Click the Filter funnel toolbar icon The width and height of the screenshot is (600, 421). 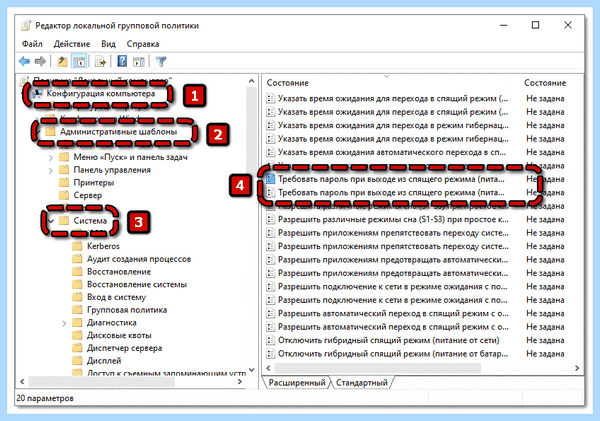(x=161, y=61)
